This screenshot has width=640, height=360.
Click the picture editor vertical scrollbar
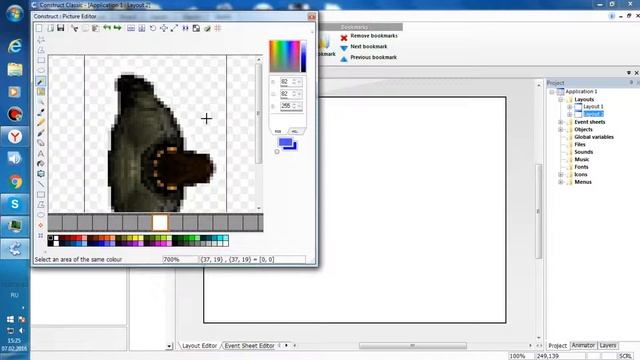(x=259, y=133)
